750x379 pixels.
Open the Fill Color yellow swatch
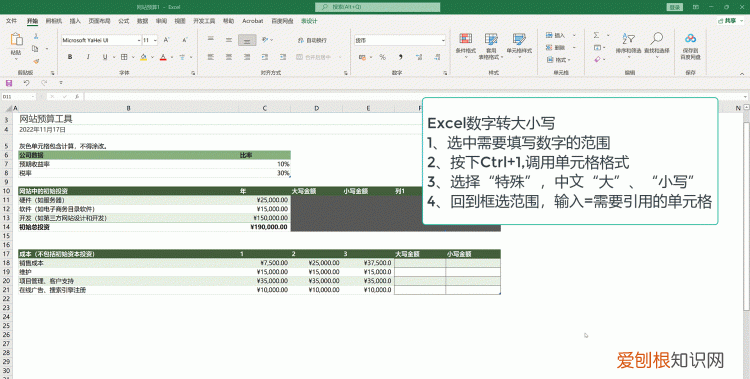pyautogui.click(x=143, y=57)
